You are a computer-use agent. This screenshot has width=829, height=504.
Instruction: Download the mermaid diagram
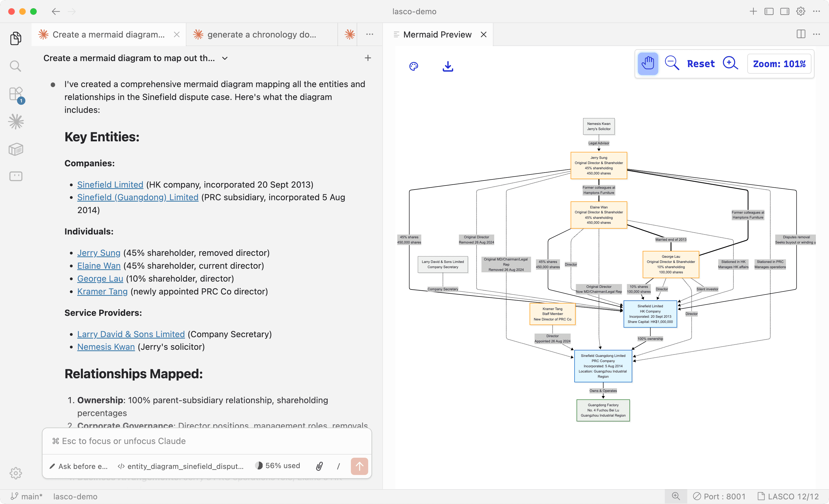(447, 66)
